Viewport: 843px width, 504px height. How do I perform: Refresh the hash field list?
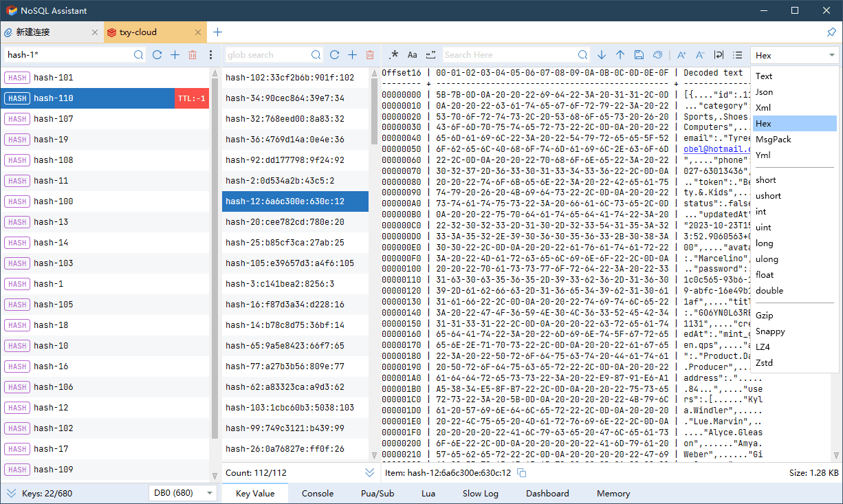coord(334,55)
